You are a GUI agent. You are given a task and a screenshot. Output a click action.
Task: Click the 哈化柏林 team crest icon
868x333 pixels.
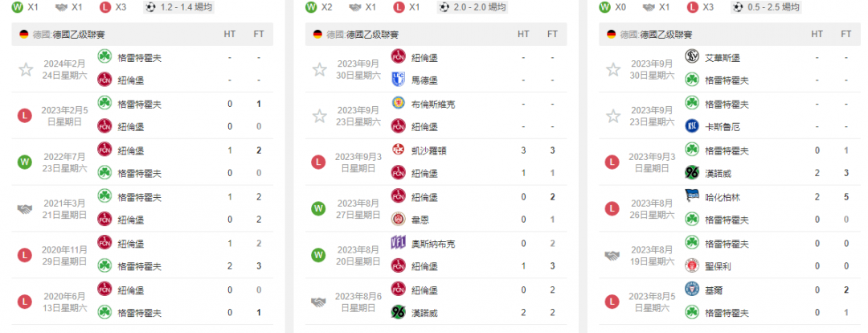[692, 197]
